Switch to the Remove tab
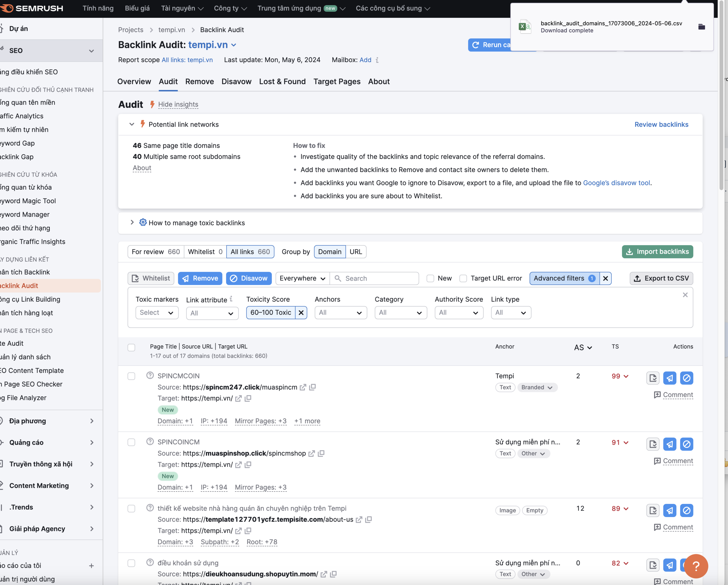This screenshot has height=585, width=728. [200, 82]
